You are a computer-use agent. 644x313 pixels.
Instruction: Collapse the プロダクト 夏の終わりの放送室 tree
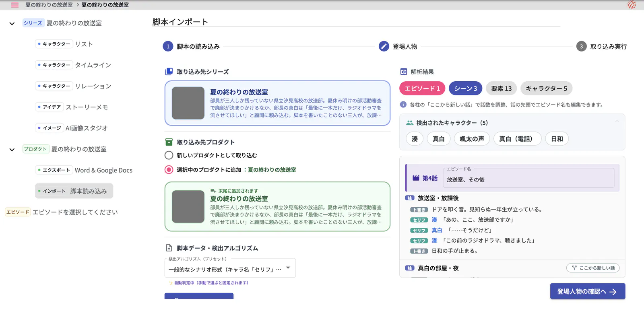coord(12,149)
